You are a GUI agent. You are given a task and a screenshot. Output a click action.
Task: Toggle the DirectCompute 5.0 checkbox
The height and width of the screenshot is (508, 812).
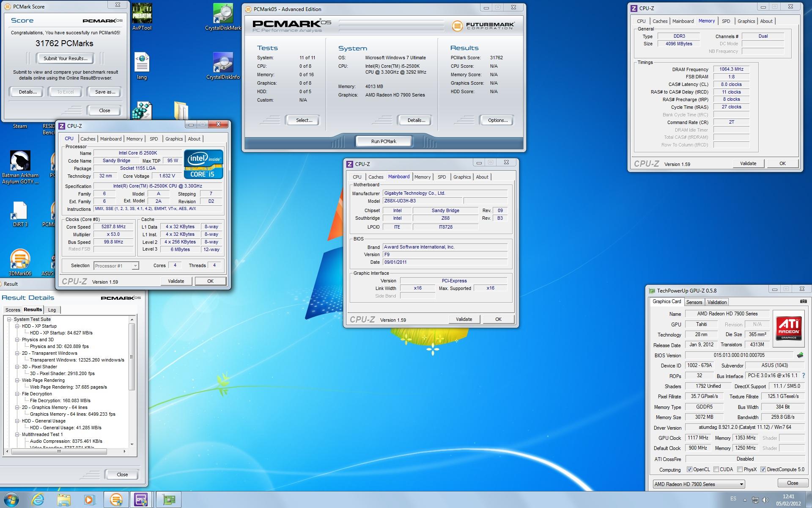coord(763,469)
